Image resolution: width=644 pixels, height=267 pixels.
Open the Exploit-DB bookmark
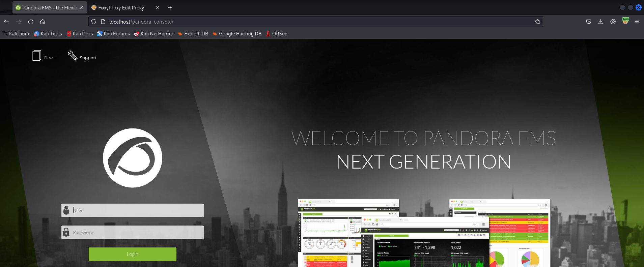click(193, 34)
